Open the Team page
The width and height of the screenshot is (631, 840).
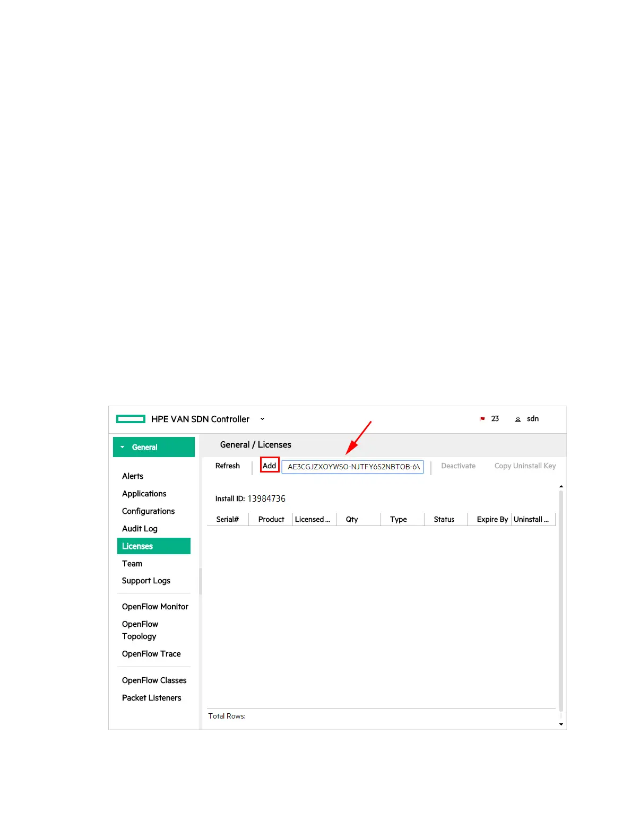pos(132,564)
